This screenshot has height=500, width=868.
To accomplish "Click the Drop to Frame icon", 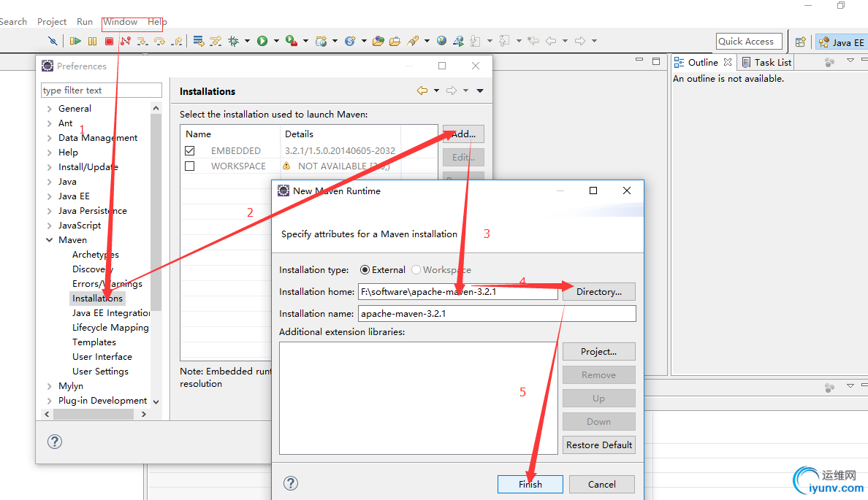I will (x=198, y=41).
